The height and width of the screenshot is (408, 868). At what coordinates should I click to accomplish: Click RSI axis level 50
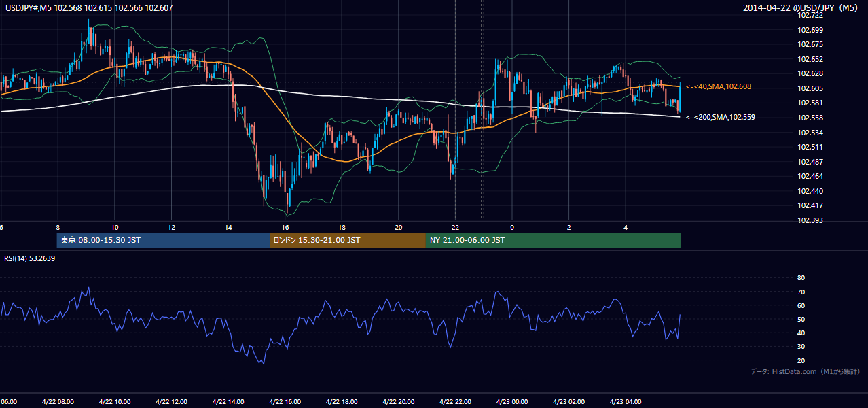[801, 319]
